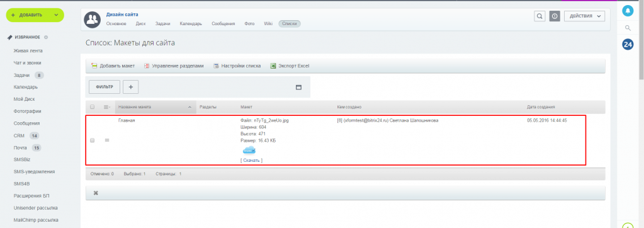Open SMSBiz in sidebar

(22, 159)
